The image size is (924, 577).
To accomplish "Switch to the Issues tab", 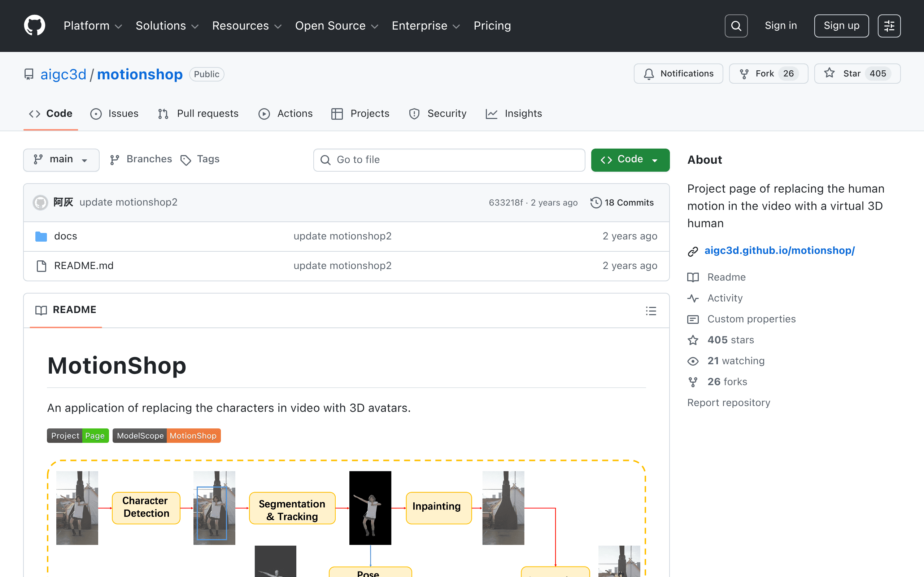I will pyautogui.click(x=114, y=114).
